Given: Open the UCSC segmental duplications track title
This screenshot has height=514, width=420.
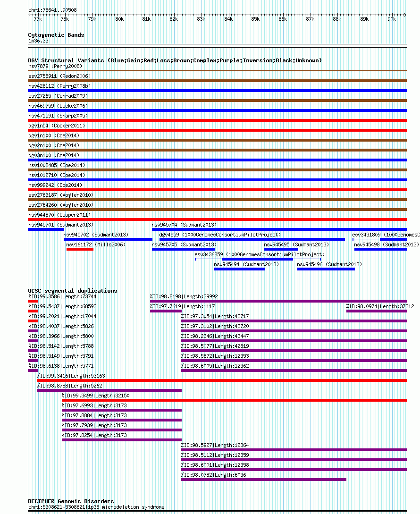Looking at the screenshot, I should point(73,291).
